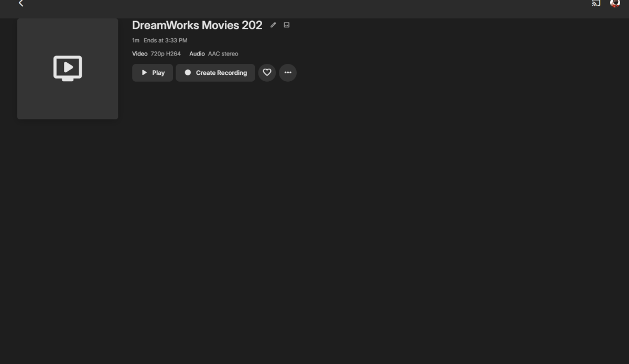Click the record dot in Create Recording
Viewport: 629px width, 364px height.
tap(188, 73)
